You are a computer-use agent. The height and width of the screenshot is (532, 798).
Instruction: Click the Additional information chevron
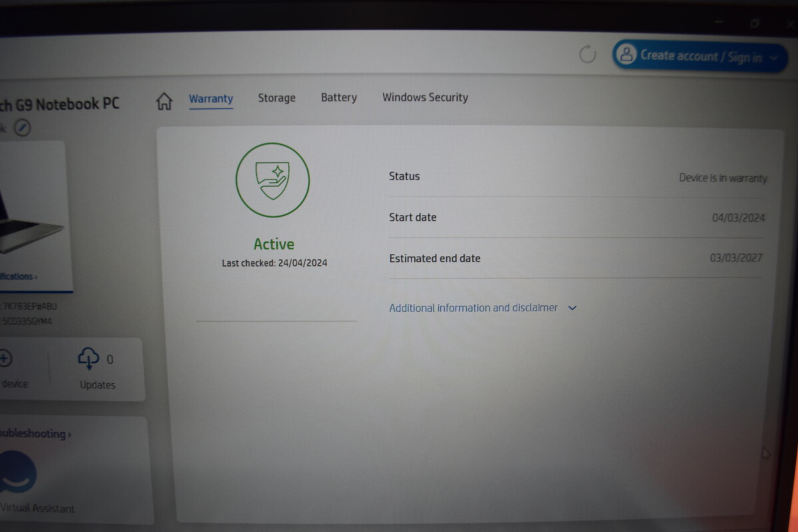click(x=572, y=308)
